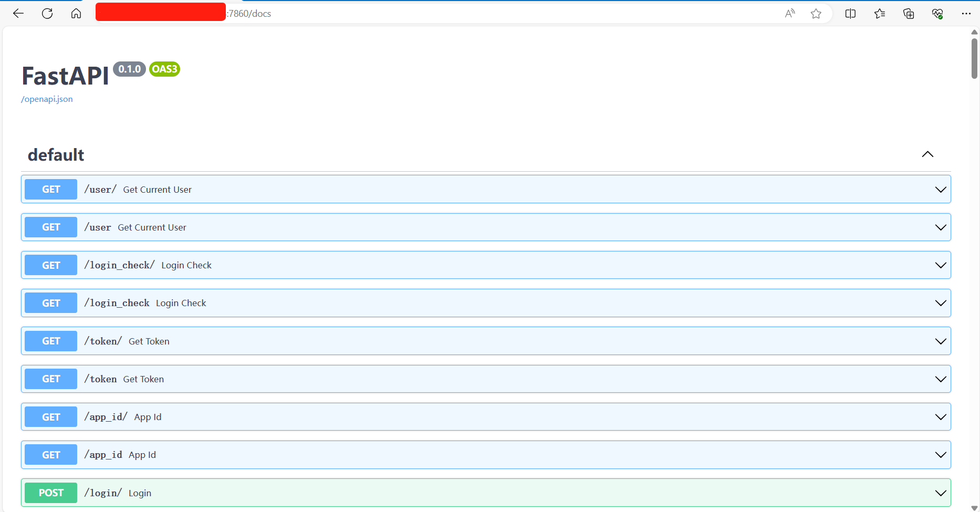The image size is (980, 512).
Task: Add this page to favorites with the star
Action: 816,14
